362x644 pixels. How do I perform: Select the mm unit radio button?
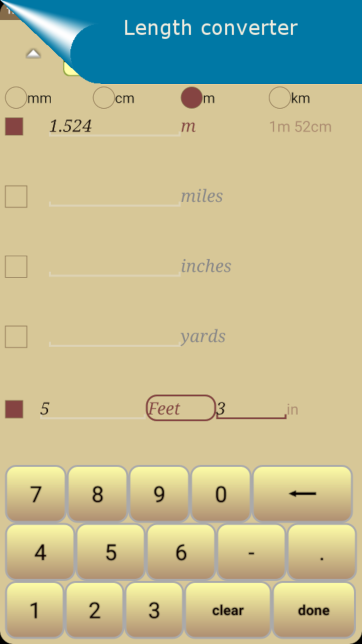coord(16,98)
